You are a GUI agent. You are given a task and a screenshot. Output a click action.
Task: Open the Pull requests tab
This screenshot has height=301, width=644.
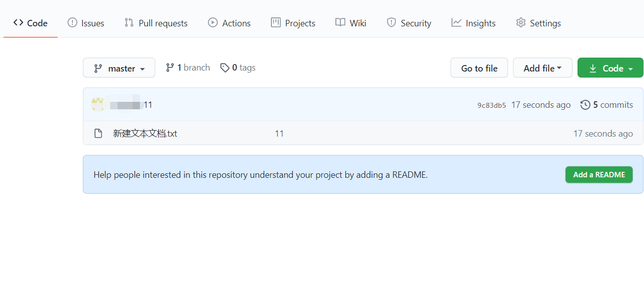156,23
